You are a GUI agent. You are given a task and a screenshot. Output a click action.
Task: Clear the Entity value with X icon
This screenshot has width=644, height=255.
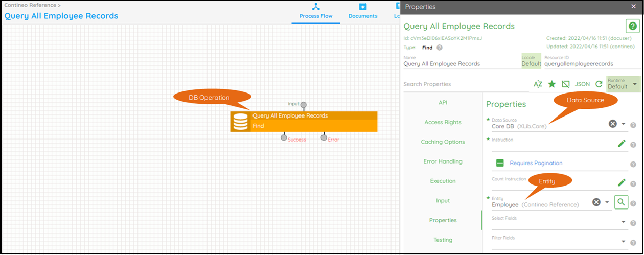[596, 202]
